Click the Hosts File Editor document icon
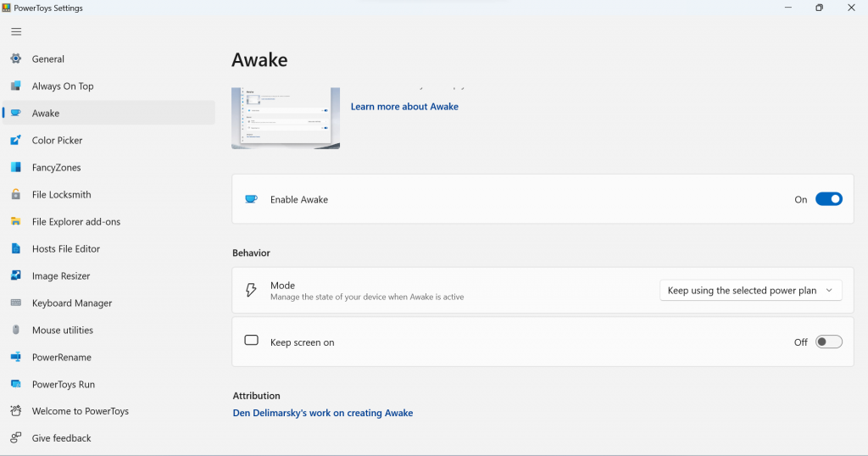Screen dimensions: 868x456 [16, 248]
